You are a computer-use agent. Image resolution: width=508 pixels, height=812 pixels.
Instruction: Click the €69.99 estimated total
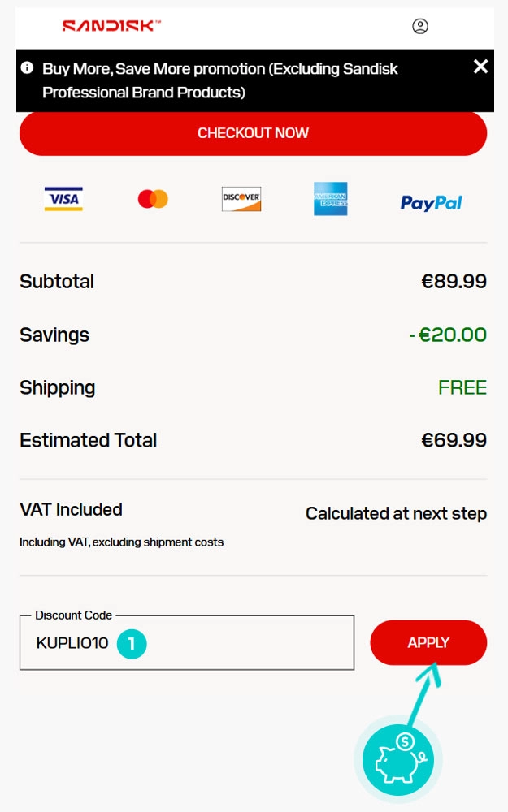(x=454, y=440)
